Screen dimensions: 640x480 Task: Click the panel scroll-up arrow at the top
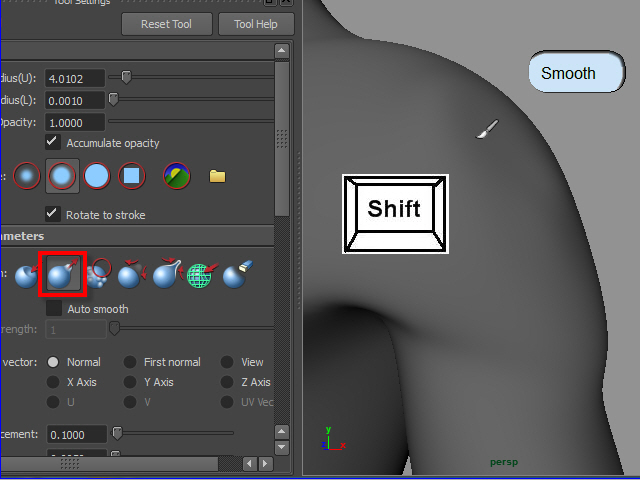click(282, 51)
